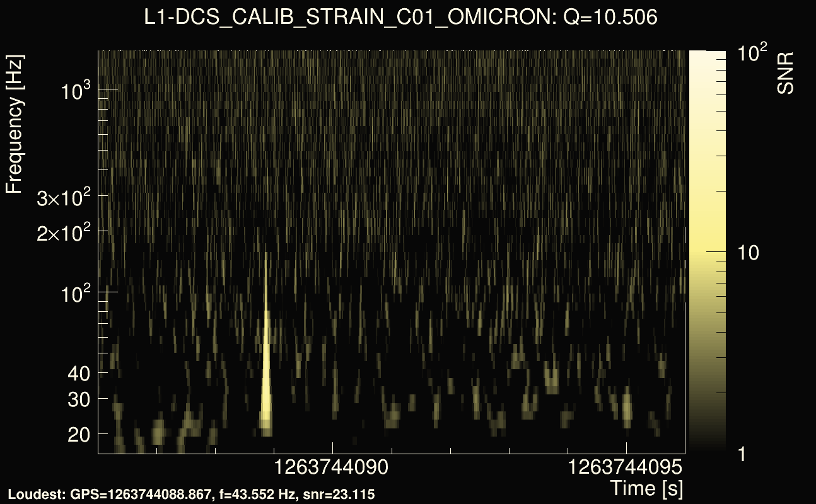Select the SNR colorbar label
Screen dimensions: 816x504
click(785, 74)
